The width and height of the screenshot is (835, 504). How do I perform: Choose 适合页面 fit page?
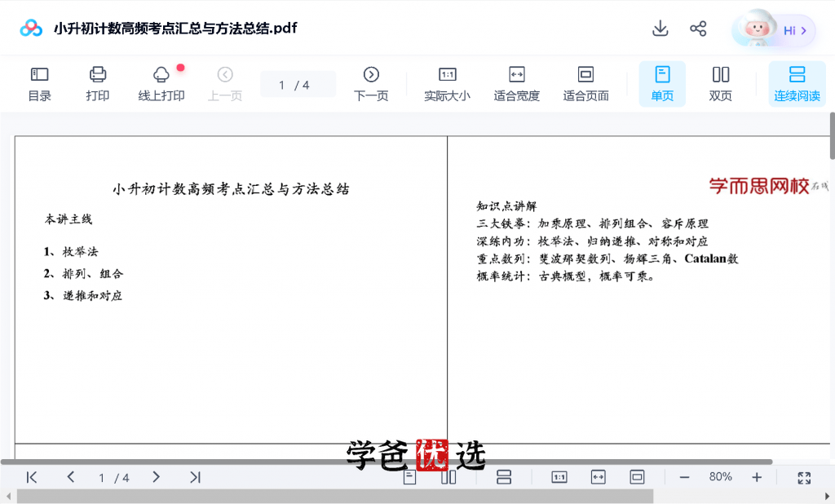tap(585, 84)
